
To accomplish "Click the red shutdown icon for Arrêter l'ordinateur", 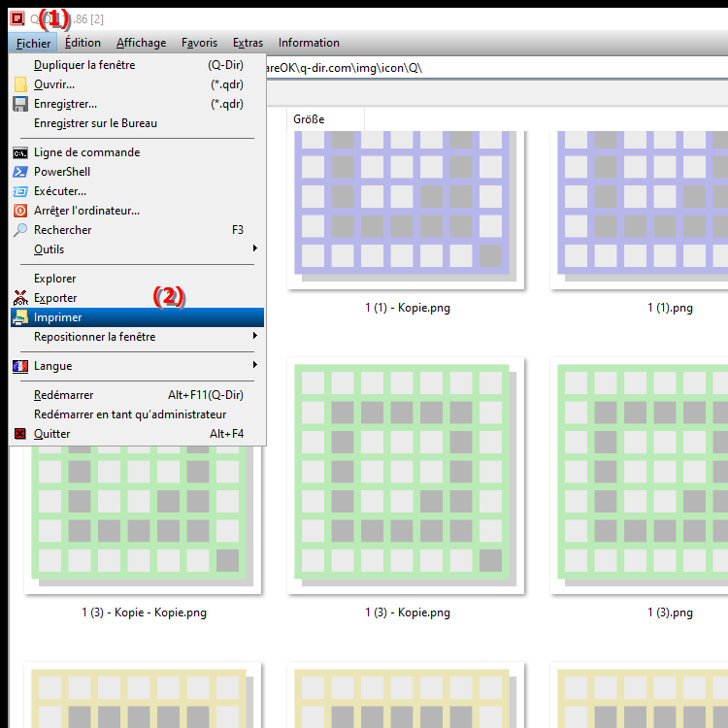I will click(20, 211).
